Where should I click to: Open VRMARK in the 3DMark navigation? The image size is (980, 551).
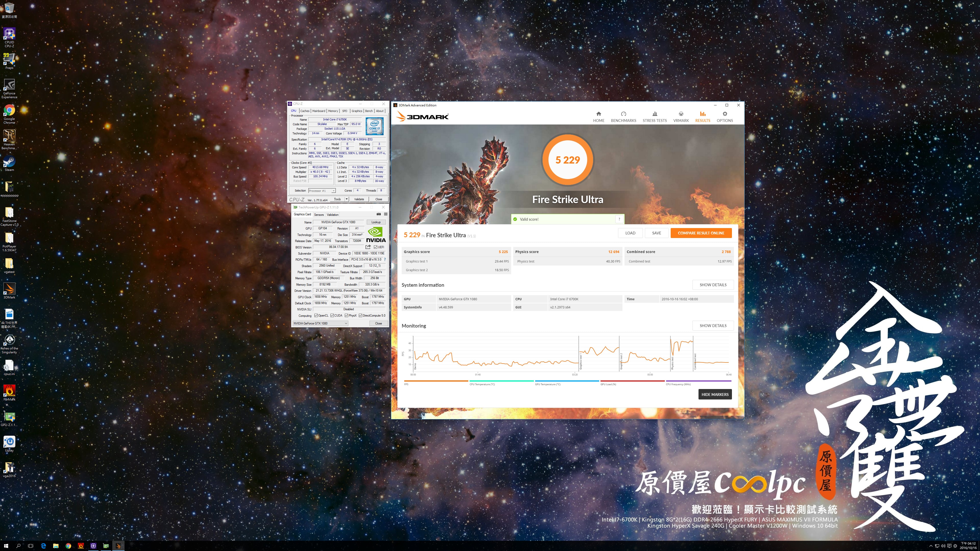coord(681,117)
